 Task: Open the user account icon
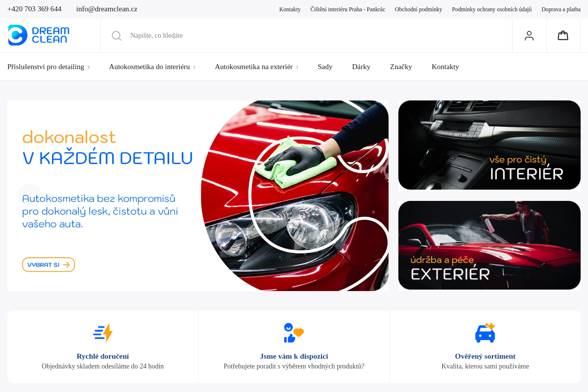529,35
